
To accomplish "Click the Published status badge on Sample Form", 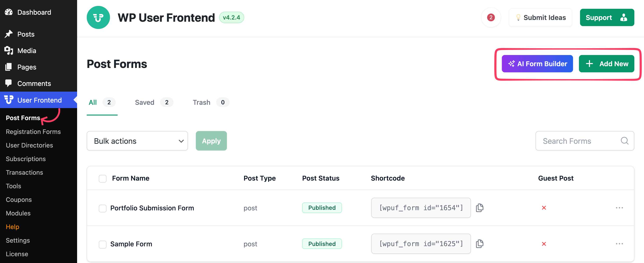I will [322, 243].
